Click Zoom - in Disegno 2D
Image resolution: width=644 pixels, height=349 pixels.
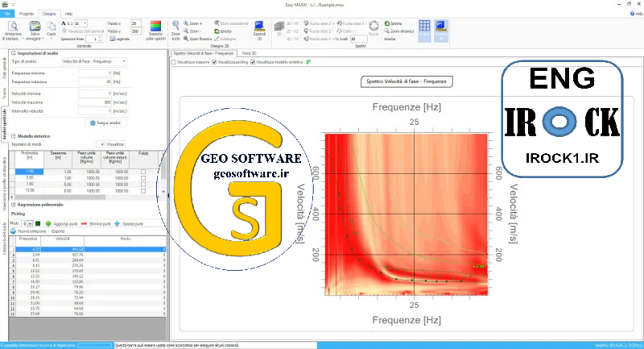click(x=192, y=31)
